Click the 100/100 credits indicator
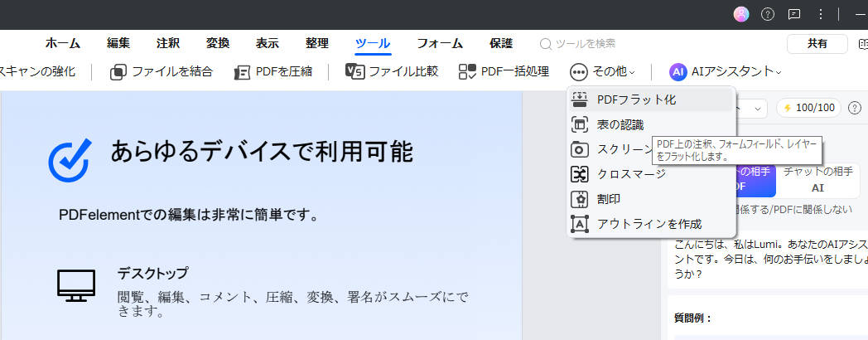The image size is (868, 340). [808, 108]
